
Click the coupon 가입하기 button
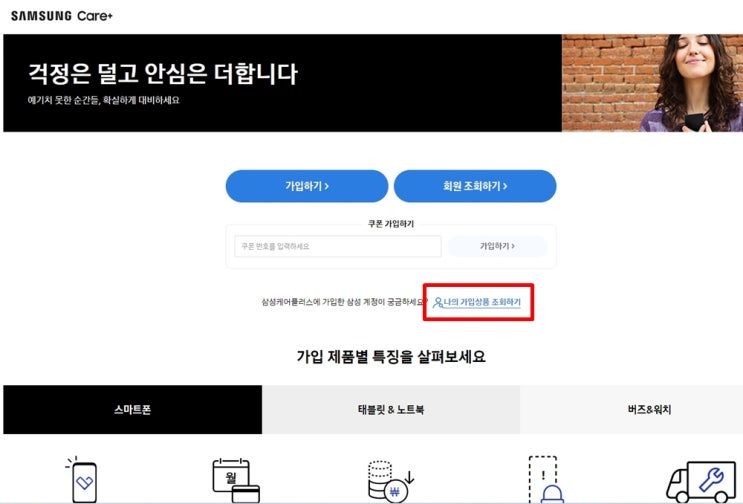497,246
